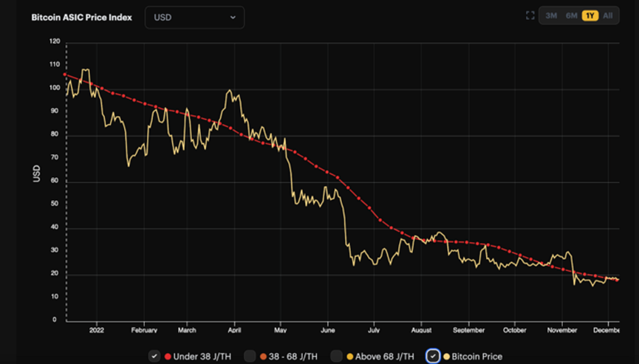Viewport: 639px width, 364px height.
Task: Click the orange dot for 38 - 68 J/TH
Action: point(264,357)
